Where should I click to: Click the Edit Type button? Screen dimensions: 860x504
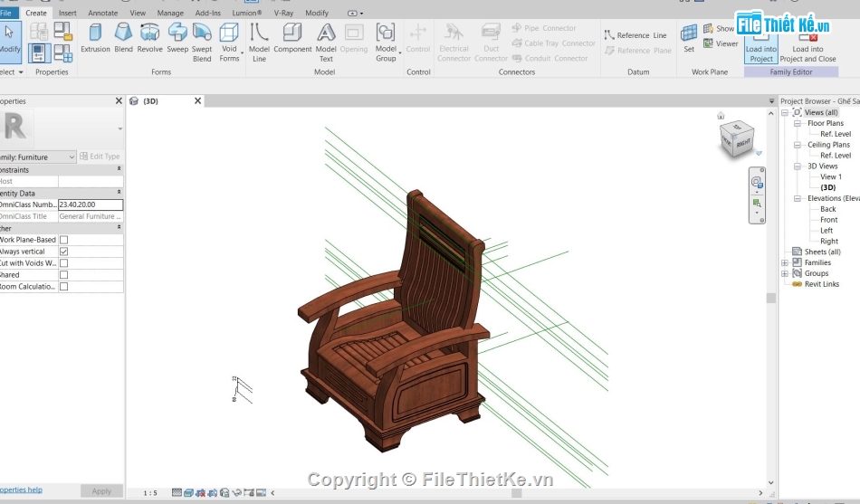[100, 157]
